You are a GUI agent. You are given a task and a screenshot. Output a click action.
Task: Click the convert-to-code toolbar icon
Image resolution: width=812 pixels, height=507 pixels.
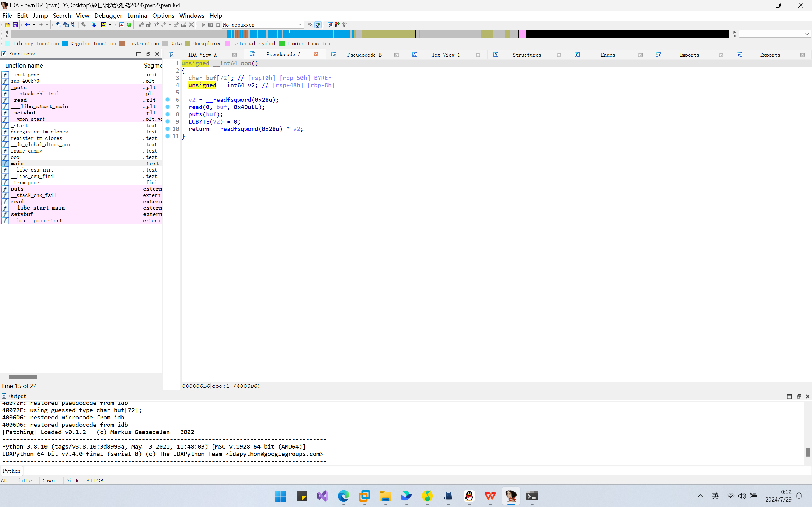(x=142, y=25)
